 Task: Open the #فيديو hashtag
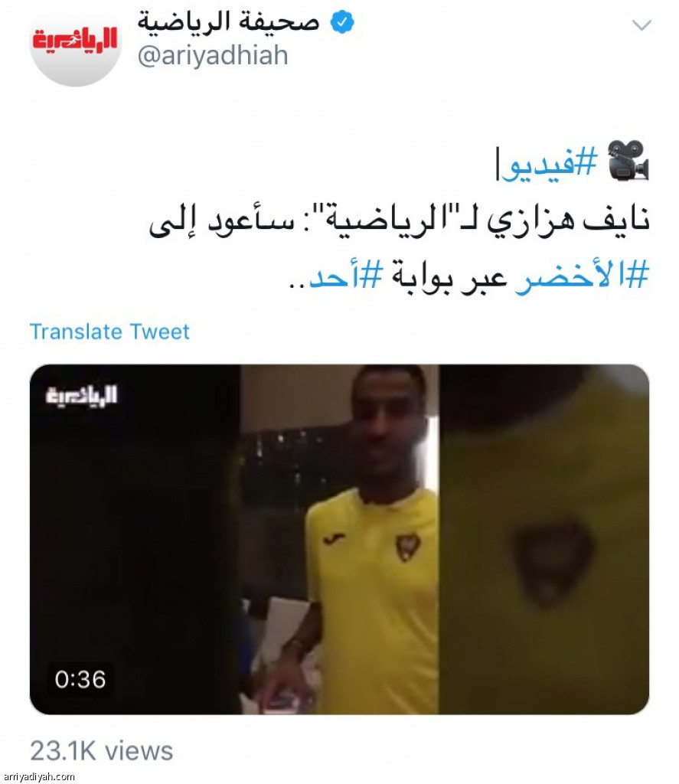(x=549, y=165)
